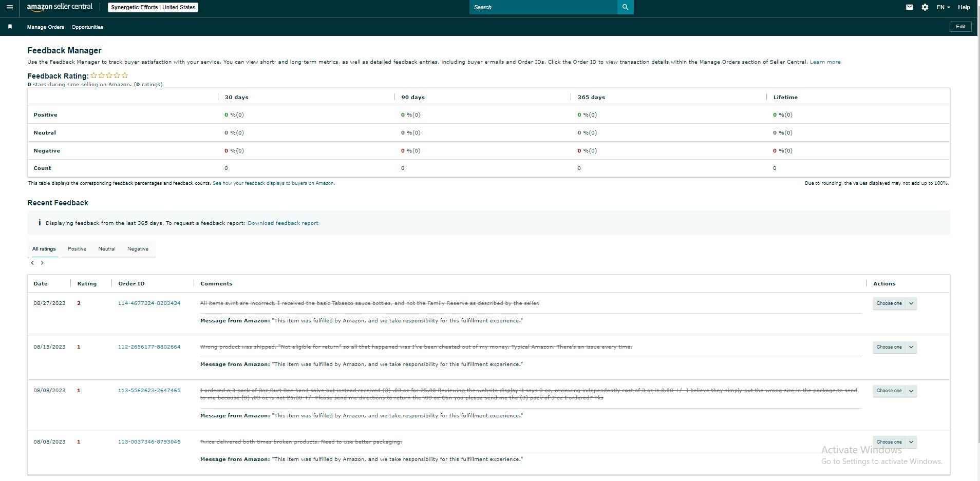This screenshot has width=980, height=481.
Task: Open Synergetic Efforts account switcher
Action: tap(153, 7)
